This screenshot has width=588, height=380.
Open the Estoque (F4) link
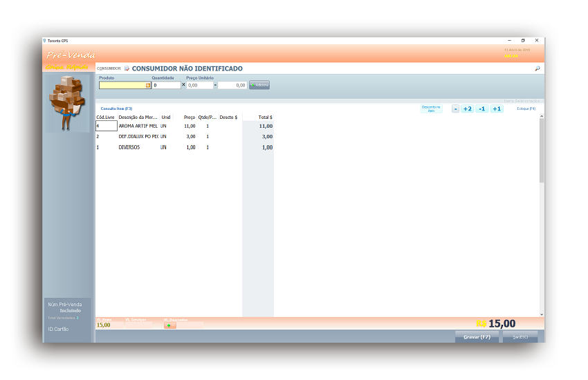(x=526, y=108)
